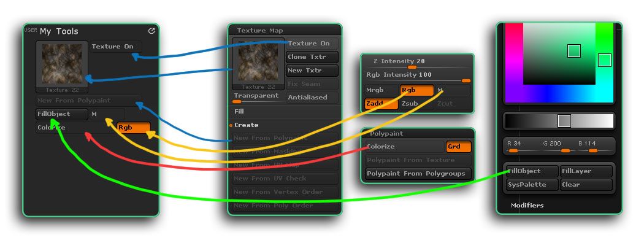Click New From Vertex Order button
644x240 pixels.
[285, 192]
